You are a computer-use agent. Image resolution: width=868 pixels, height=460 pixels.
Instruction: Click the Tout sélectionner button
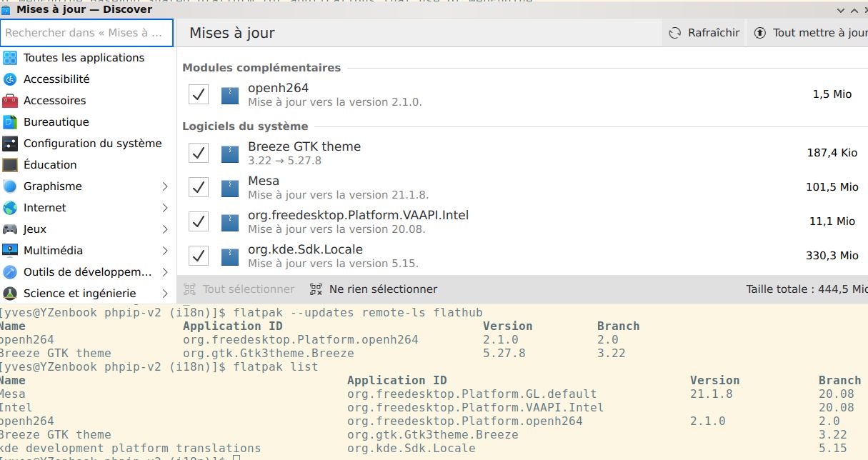(239, 289)
